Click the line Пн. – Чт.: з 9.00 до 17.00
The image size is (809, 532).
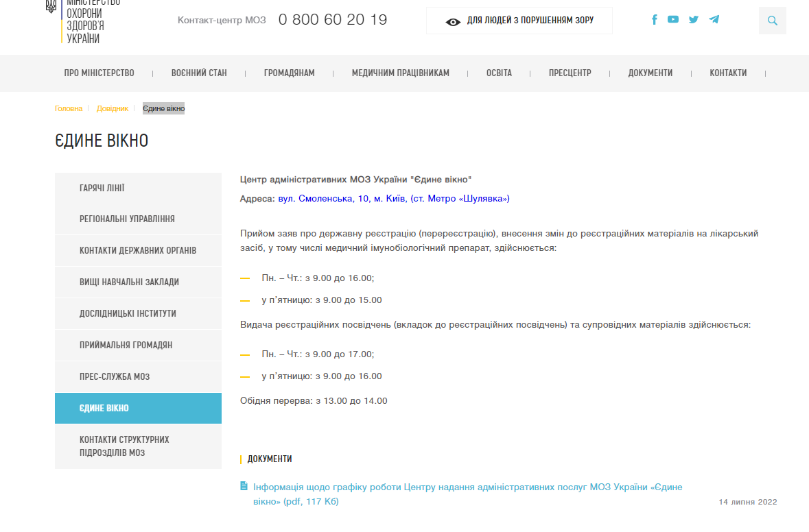tap(318, 354)
